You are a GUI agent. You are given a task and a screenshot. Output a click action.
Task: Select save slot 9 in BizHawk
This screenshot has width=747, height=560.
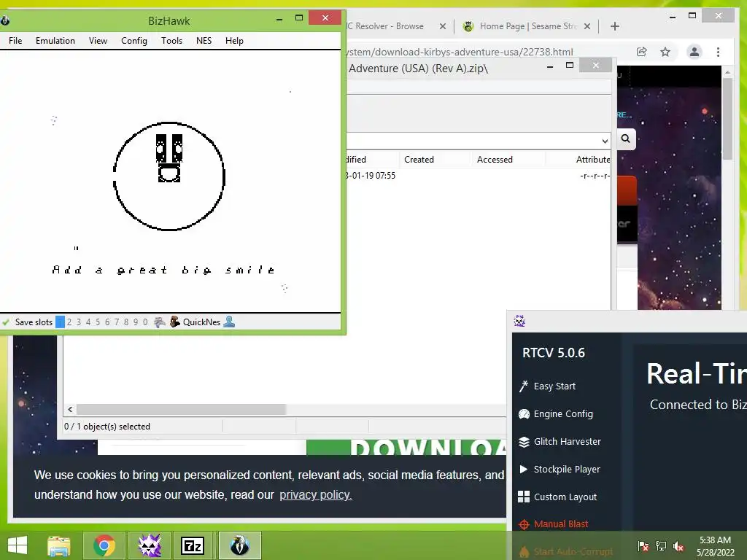[x=136, y=322]
